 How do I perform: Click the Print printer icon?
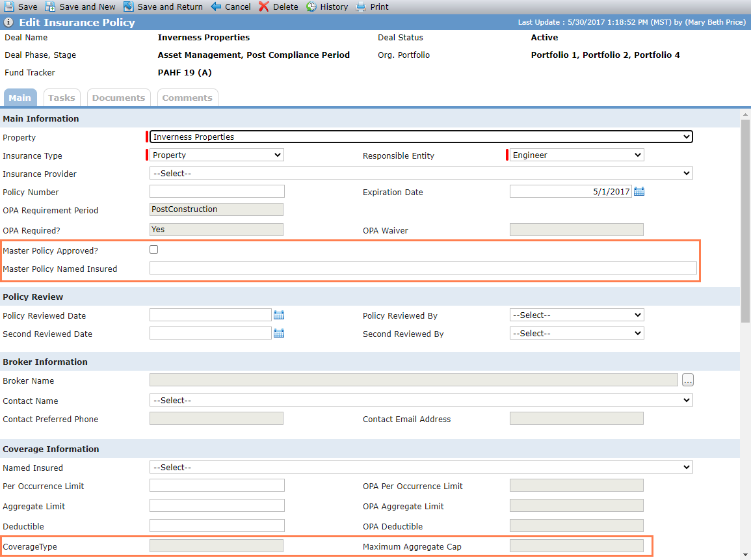pos(361,7)
